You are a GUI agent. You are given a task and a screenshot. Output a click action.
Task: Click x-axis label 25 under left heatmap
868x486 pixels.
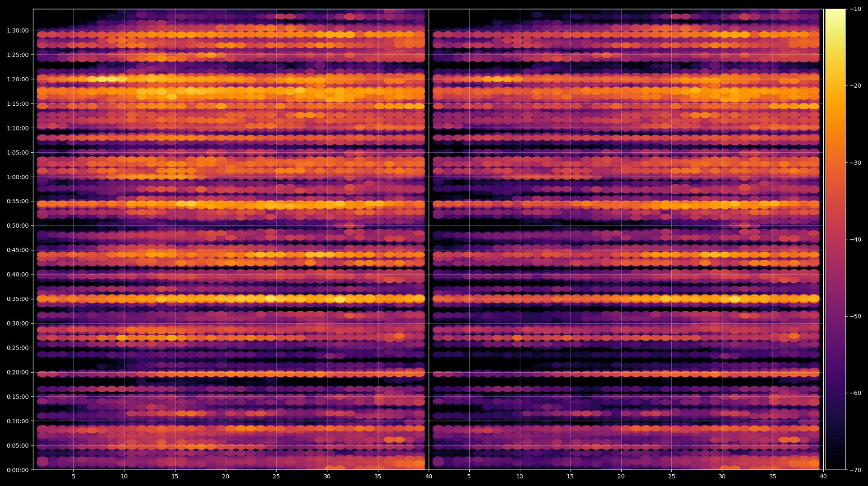276,477
